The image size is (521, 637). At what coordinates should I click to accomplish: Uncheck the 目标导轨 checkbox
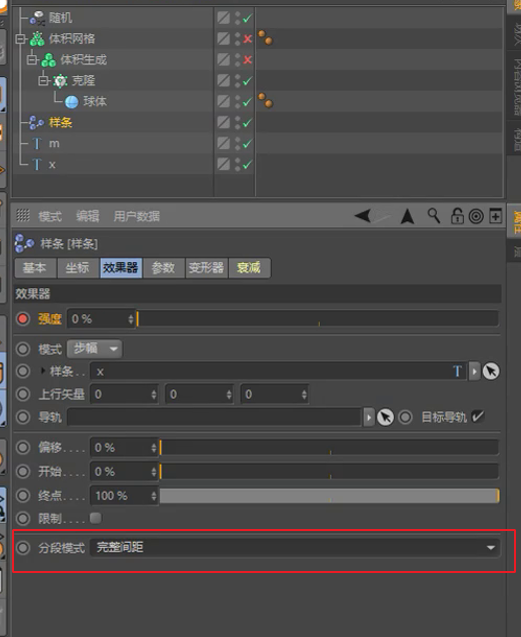pos(478,416)
